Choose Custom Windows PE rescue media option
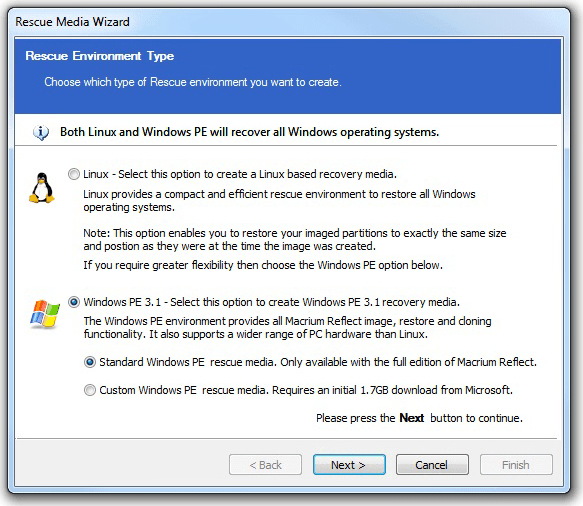This screenshot has width=583, height=506. pos(90,390)
